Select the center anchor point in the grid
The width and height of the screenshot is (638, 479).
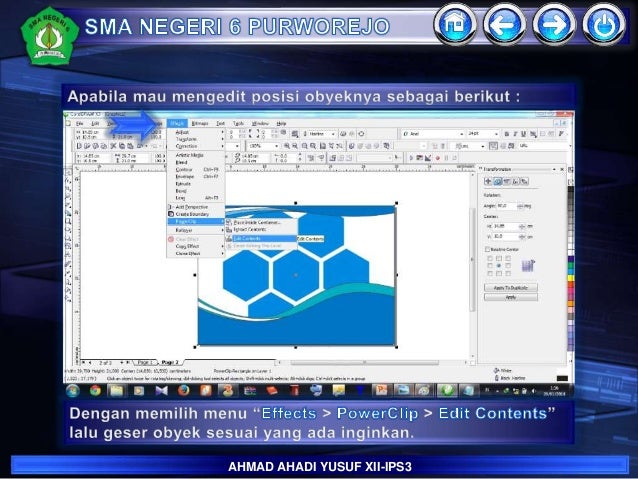tap(499, 266)
